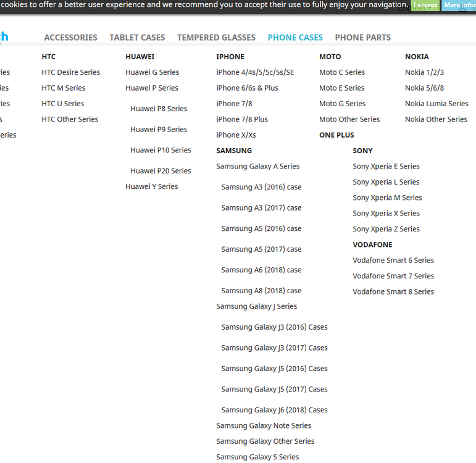
Task: Open iPhone 4/4s/5/5c/5s/SE cases
Action: click(x=255, y=72)
